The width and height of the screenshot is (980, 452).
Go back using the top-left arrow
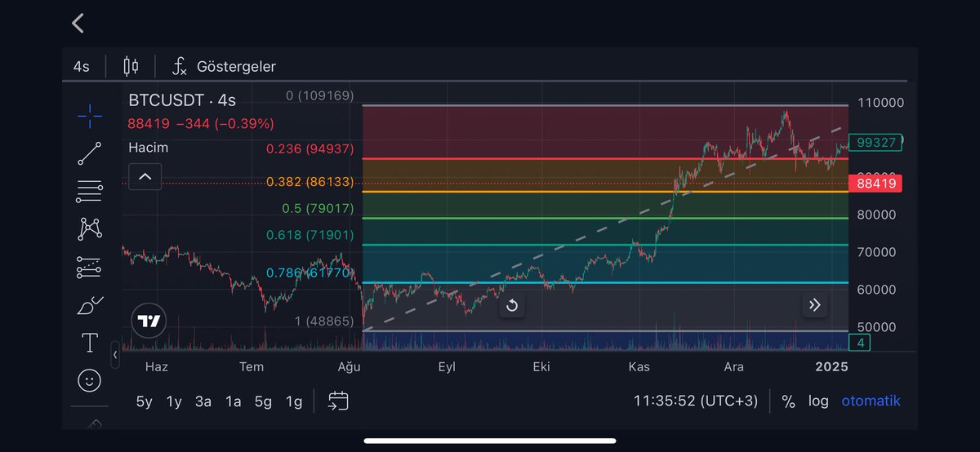pos(78,24)
